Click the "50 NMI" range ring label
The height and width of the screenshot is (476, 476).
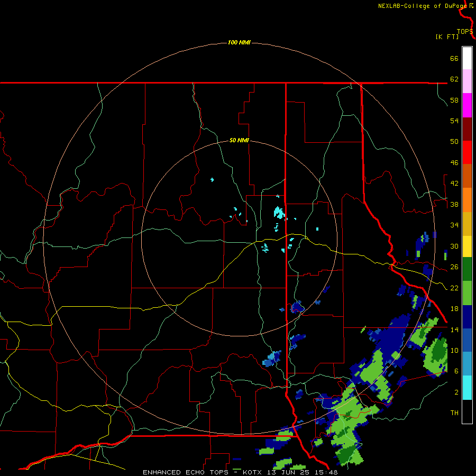239,140
